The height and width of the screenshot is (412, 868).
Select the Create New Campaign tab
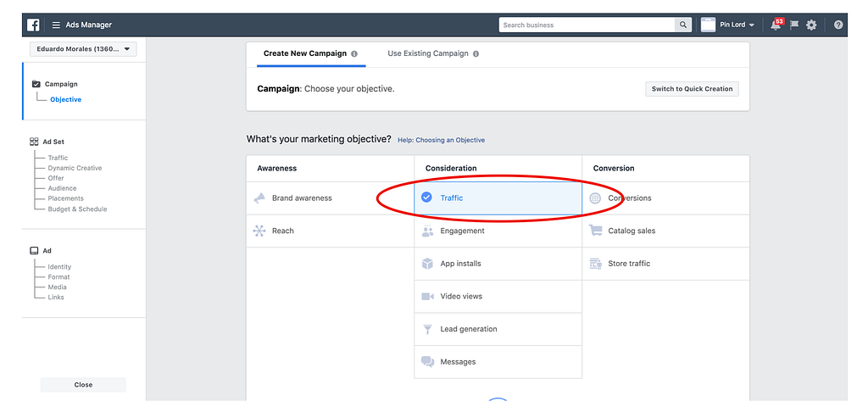point(305,53)
